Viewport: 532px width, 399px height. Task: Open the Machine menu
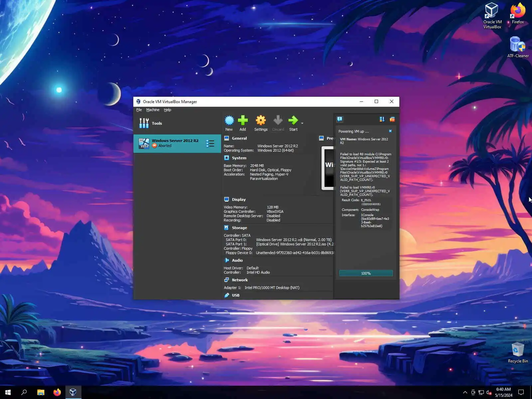pos(153,110)
